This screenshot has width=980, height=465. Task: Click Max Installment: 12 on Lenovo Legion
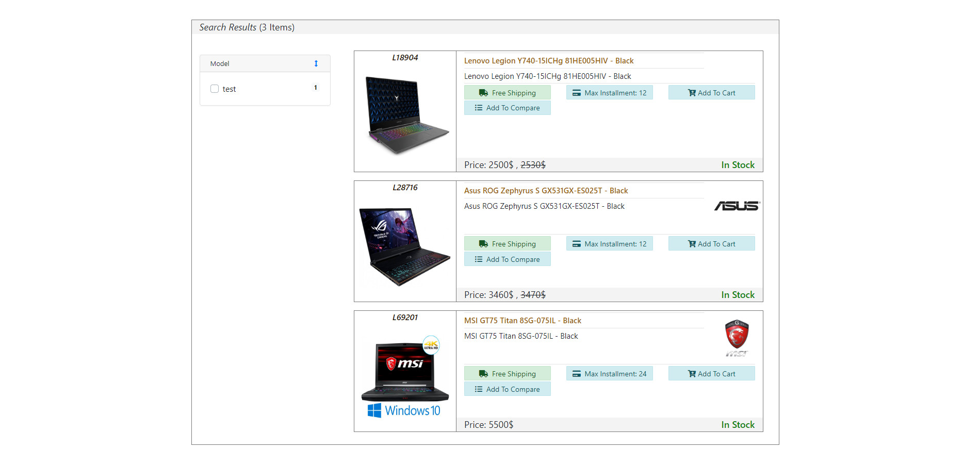tap(610, 93)
